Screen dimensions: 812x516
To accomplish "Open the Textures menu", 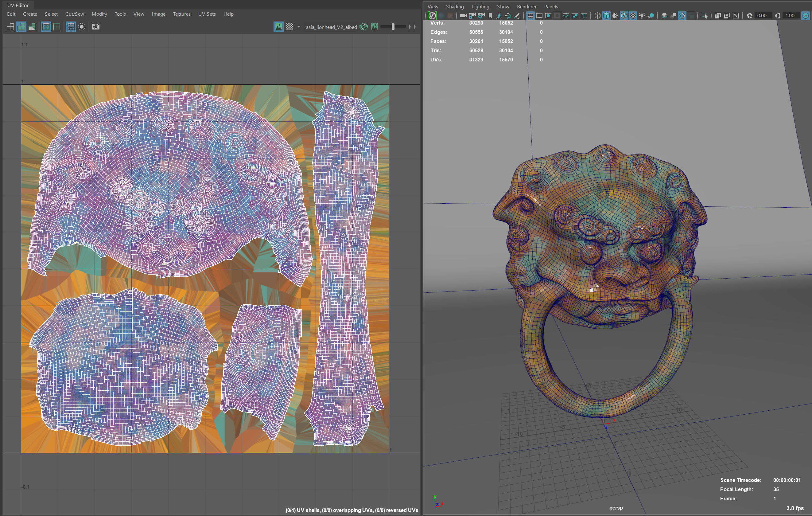I will click(x=182, y=14).
